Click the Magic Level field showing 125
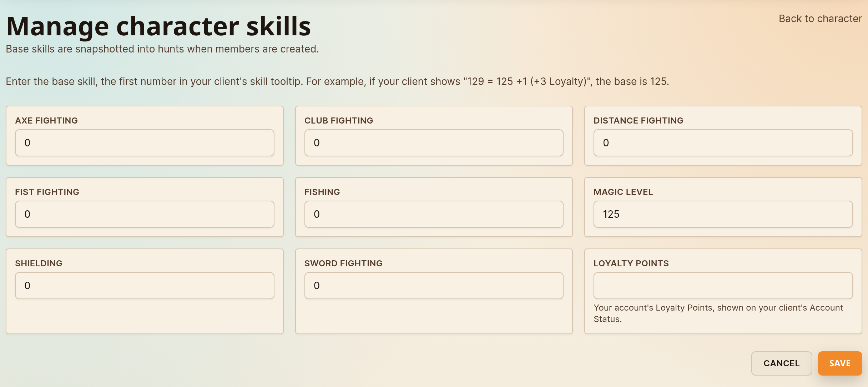 click(723, 214)
